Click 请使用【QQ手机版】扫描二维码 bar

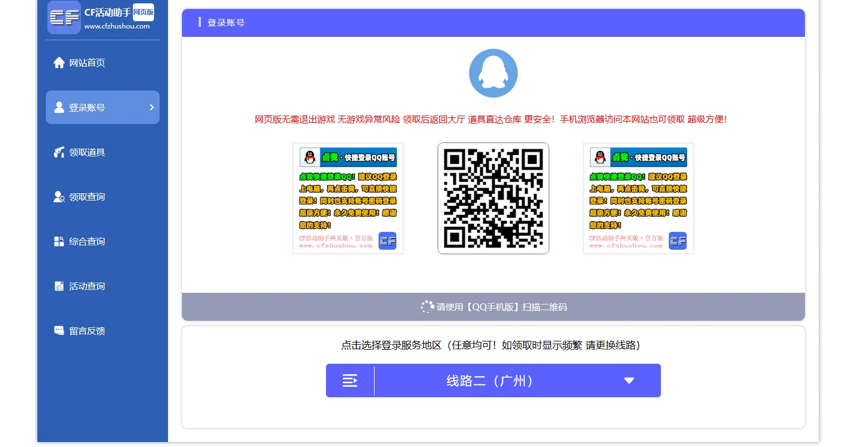(493, 307)
